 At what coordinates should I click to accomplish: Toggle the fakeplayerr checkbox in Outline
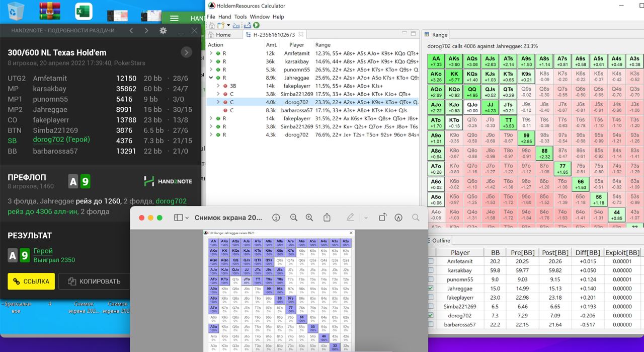tap(431, 298)
